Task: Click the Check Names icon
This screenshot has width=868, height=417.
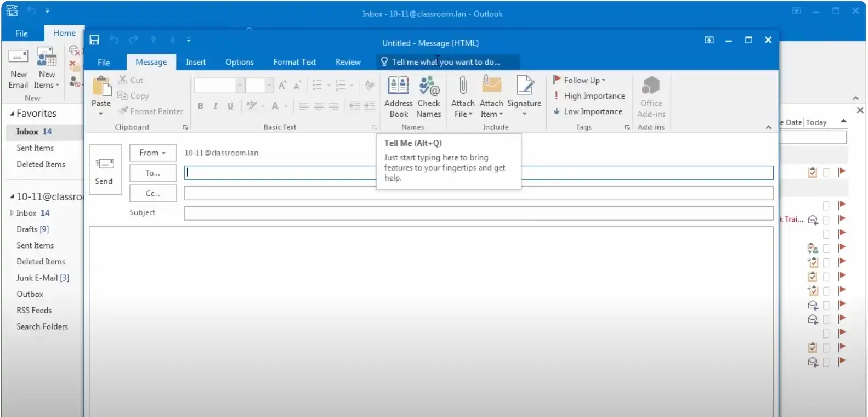Action: click(428, 87)
